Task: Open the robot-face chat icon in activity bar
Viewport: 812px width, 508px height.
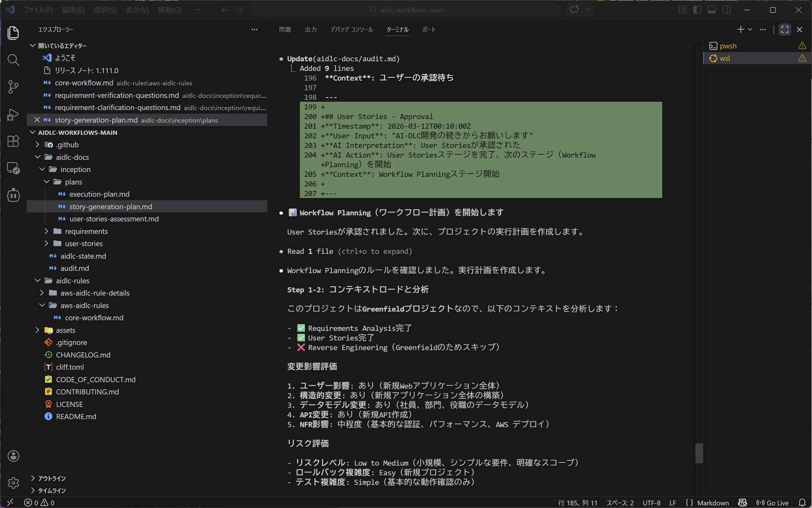Action: tap(13, 195)
